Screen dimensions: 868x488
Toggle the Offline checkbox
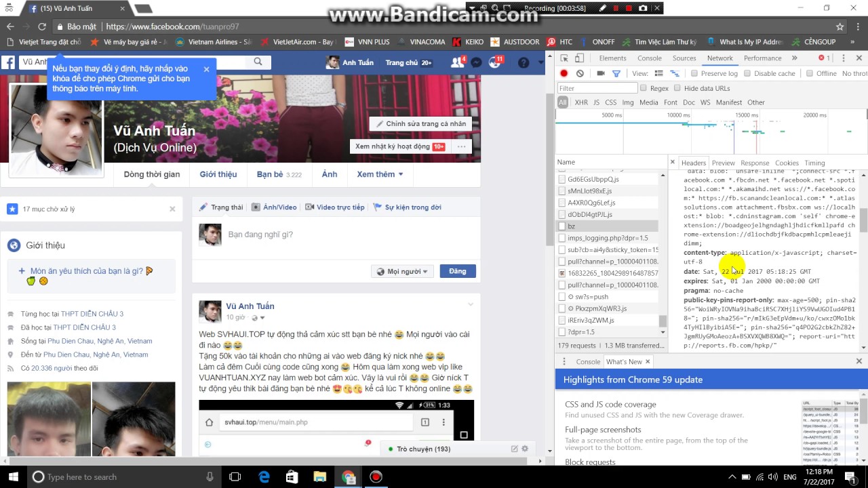click(x=810, y=73)
